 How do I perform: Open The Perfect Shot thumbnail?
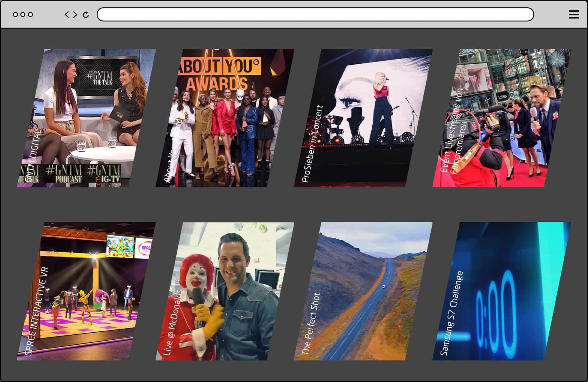(x=363, y=291)
